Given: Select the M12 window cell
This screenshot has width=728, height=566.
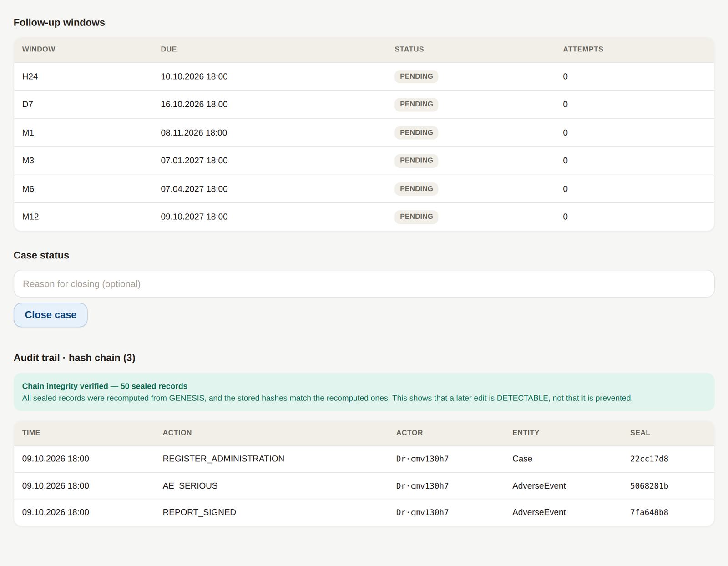Looking at the screenshot, I should pyautogui.click(x=30, y=217).
